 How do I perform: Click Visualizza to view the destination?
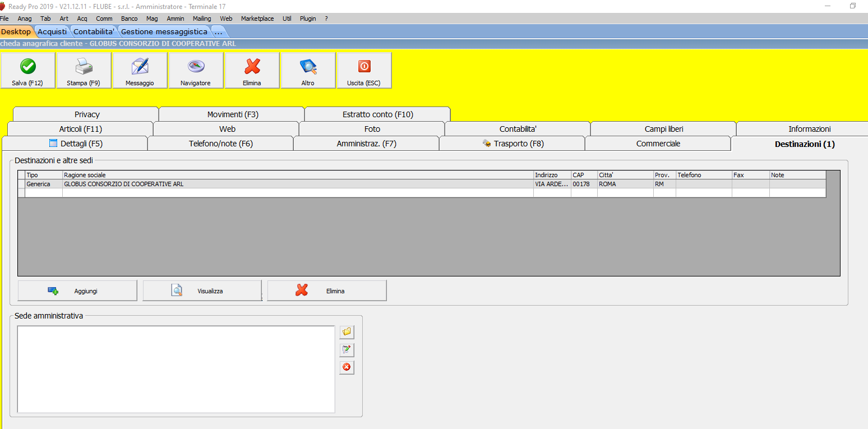click(202, 291)
